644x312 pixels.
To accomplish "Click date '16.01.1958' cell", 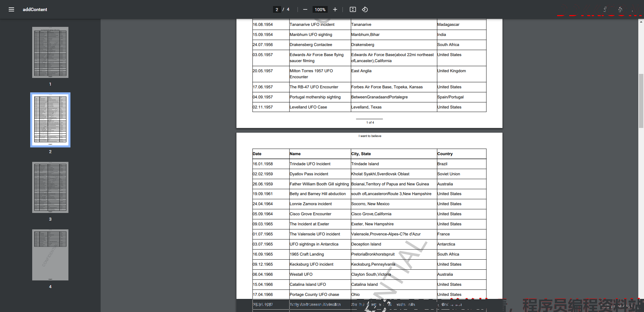I will pos(271,164).
